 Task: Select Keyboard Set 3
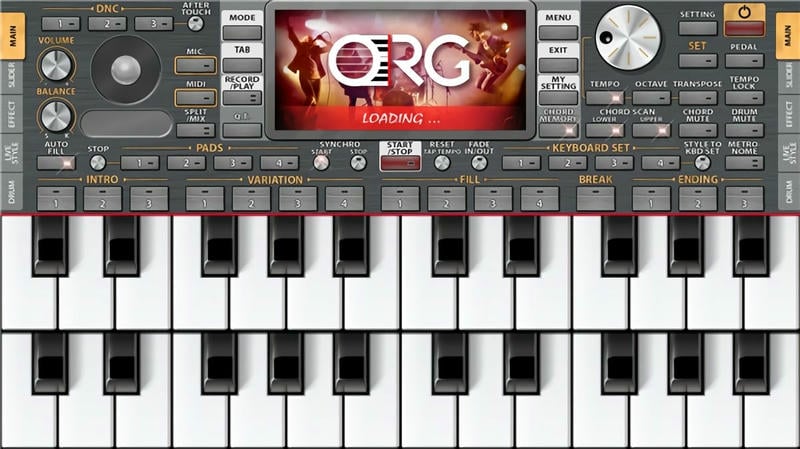[614, 163]
